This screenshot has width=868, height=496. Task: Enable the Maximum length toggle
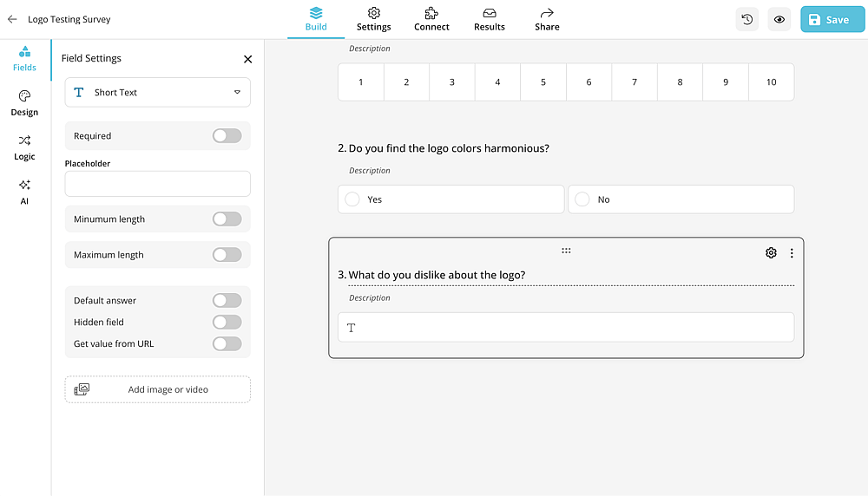click(227, 255)
